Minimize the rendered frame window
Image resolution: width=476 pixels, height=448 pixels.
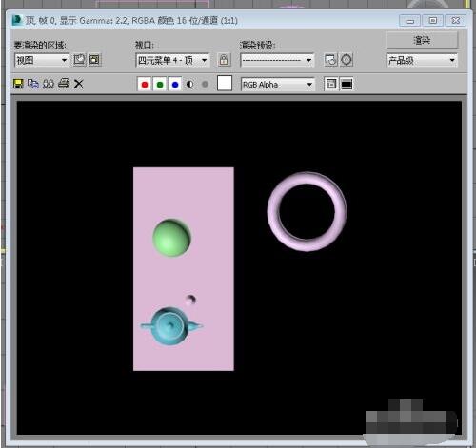(410, 21)
